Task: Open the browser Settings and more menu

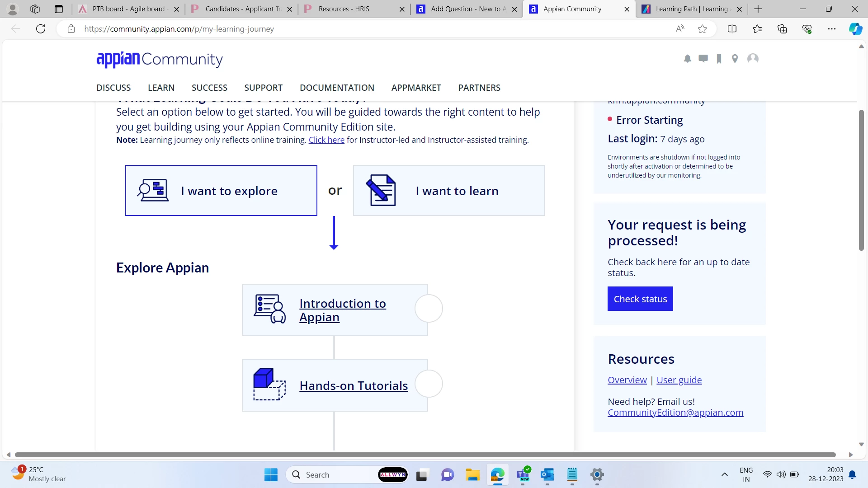Action: click(x=832, y=29)
